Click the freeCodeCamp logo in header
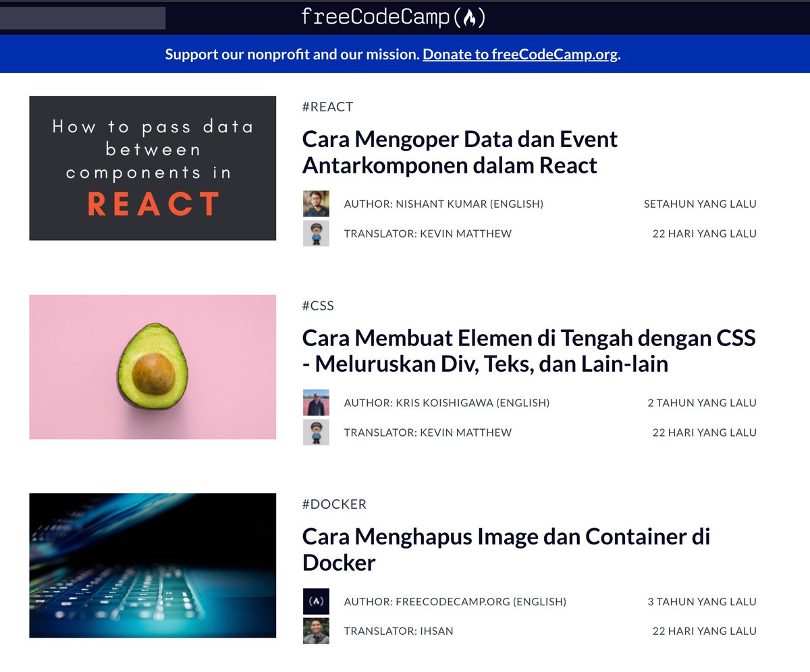Screen dimensions: 810x672 [394, 17]
